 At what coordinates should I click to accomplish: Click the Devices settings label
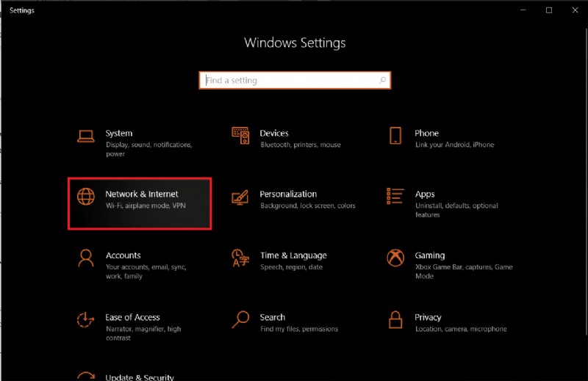[274, 134]
